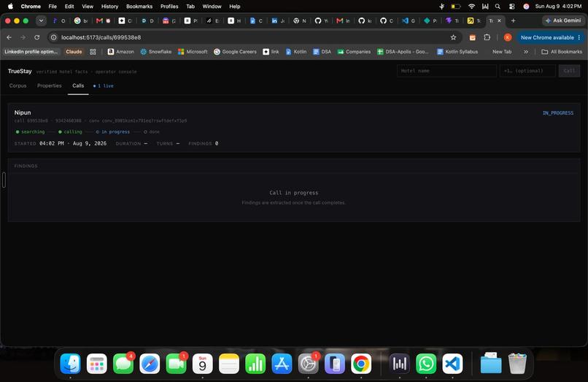The height and width of the screenshot is (382, 588).
Task: Click the IN_PROGRESS status badge
Action: [x=558, y=112]
